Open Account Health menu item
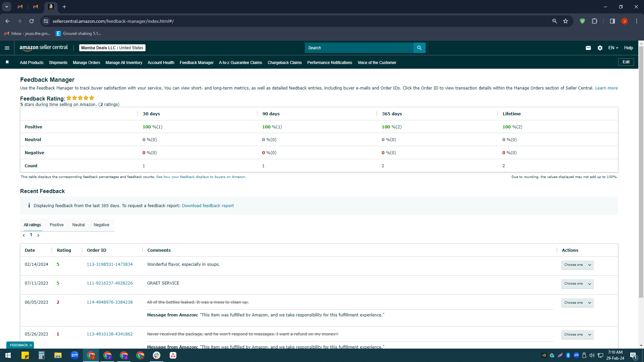The image size is (644, 362). (x=161, y=63)
